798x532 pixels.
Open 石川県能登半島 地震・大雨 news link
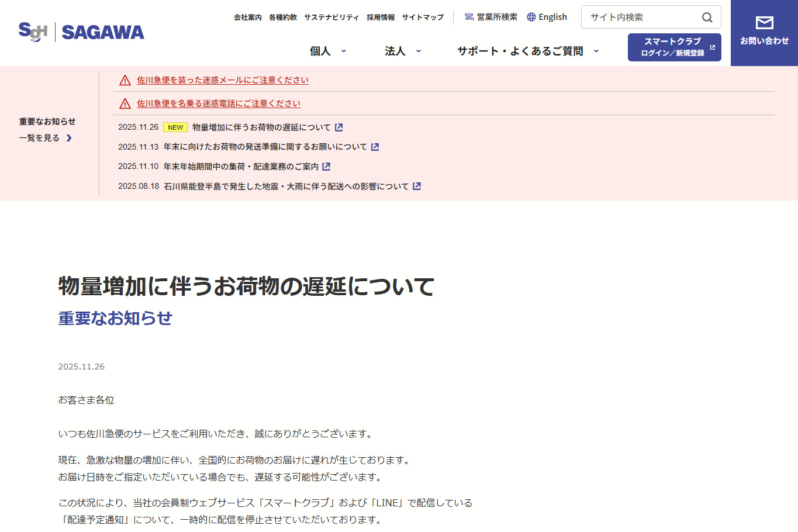click(286, 186)
